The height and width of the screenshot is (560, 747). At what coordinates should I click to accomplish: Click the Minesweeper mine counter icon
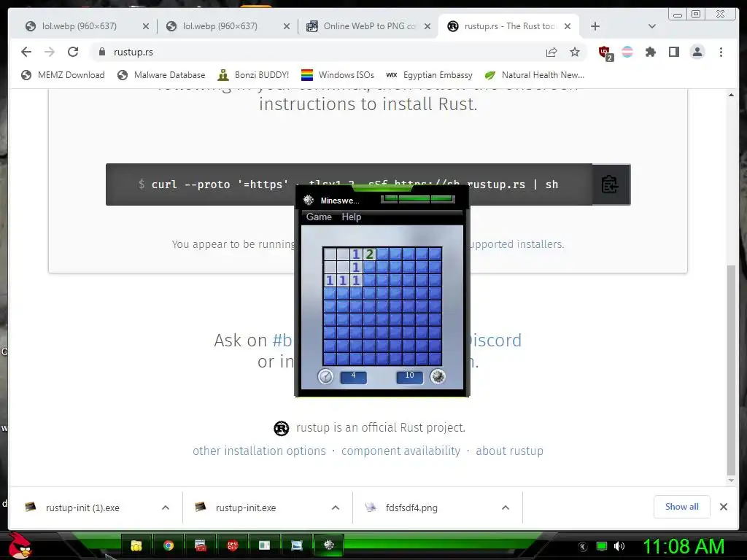[x=438, y=376]
